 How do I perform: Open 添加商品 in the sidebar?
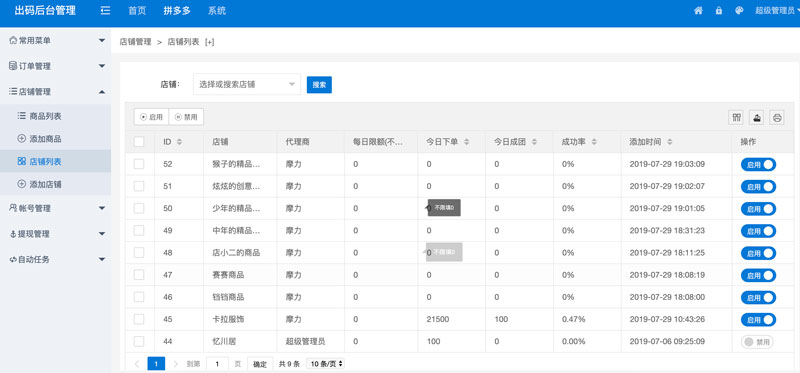pyautogui.click(x=55, y=138)
